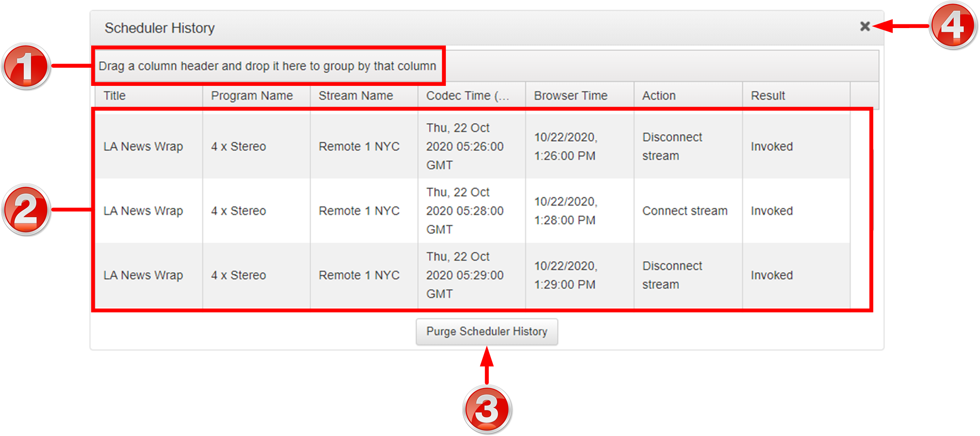This screenshot has width=980, height=436.
Task: Click the last row's Disconnect stream action
Action: click(x=672, y=275)
